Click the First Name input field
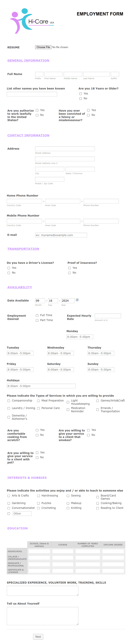The width and height of the screenshot is (132, 644). [x=54, y=74]
